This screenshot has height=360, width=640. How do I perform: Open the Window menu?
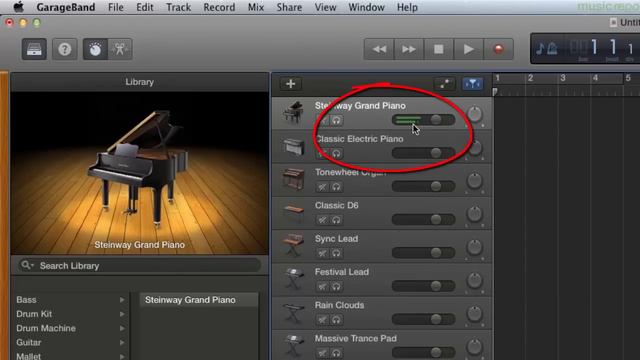point(367,7)
